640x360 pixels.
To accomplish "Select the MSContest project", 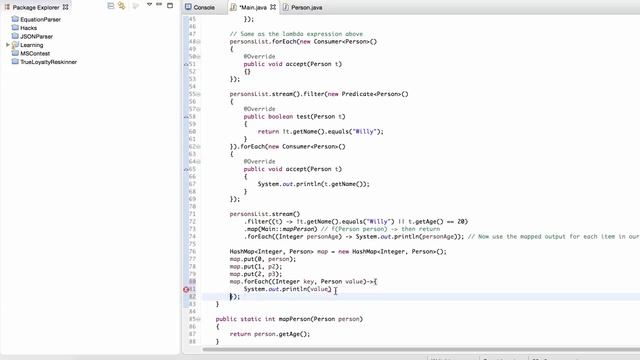I will 35,53.
